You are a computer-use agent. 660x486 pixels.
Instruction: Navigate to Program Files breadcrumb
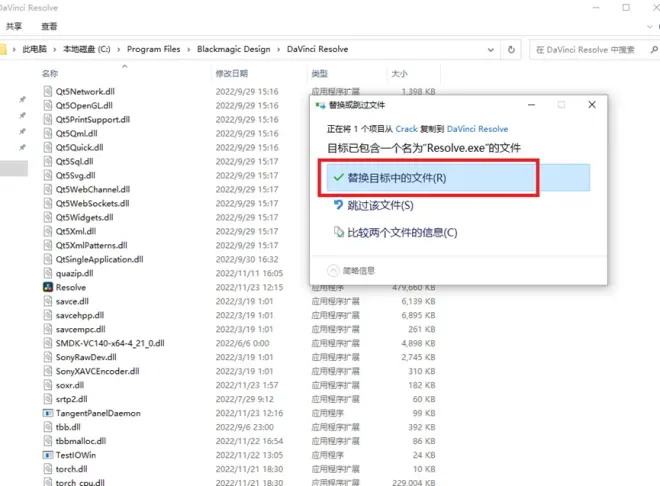[x=153, y=49]
